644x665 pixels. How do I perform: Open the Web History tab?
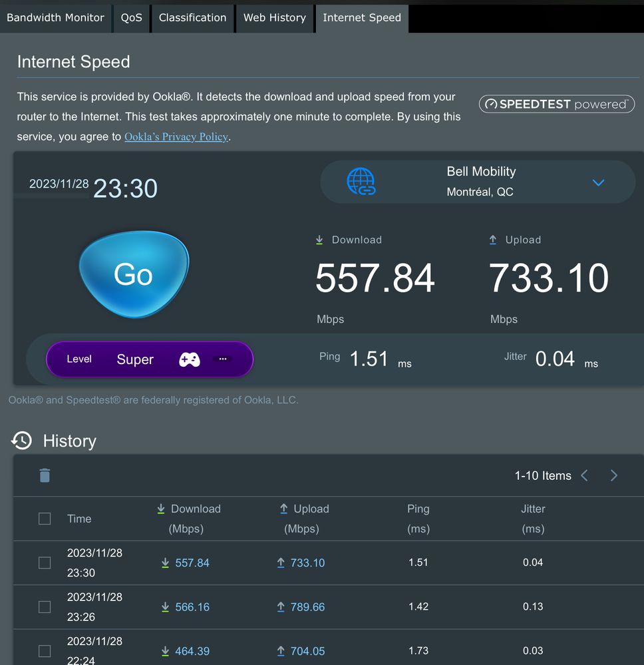[274, 18]
